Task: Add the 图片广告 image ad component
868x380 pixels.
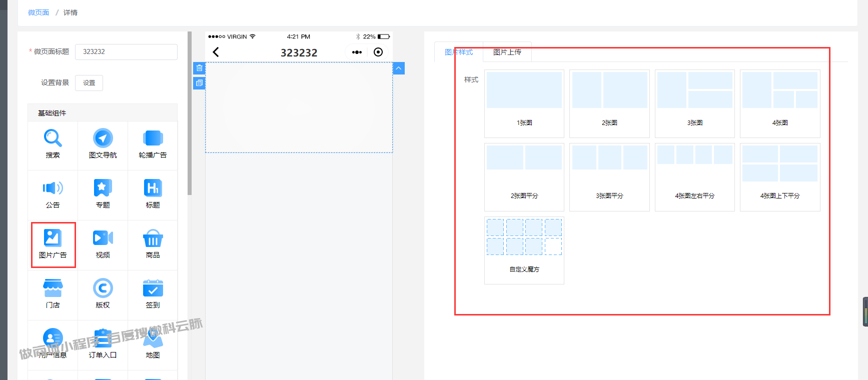Action: [53, 245]
